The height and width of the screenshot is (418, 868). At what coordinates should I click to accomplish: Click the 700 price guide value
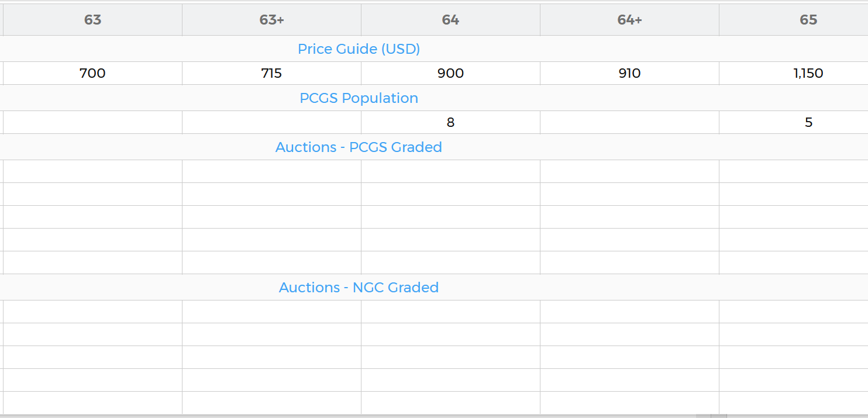92,73
